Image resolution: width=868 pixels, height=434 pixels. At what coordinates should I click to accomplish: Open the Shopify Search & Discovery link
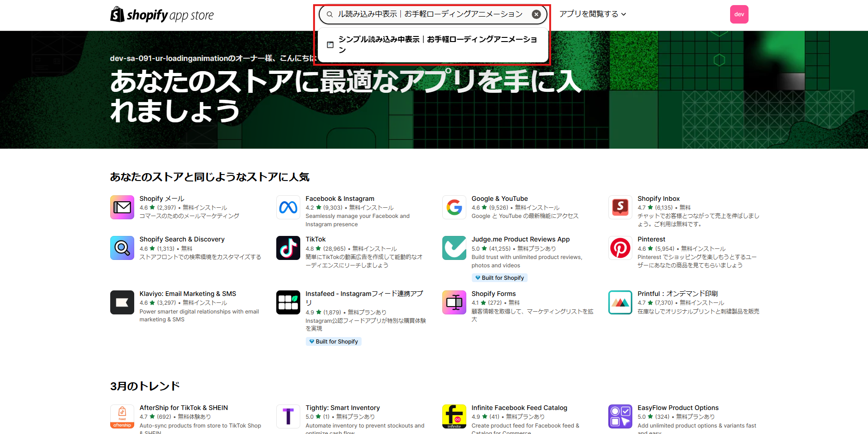(x=182, y=239)
